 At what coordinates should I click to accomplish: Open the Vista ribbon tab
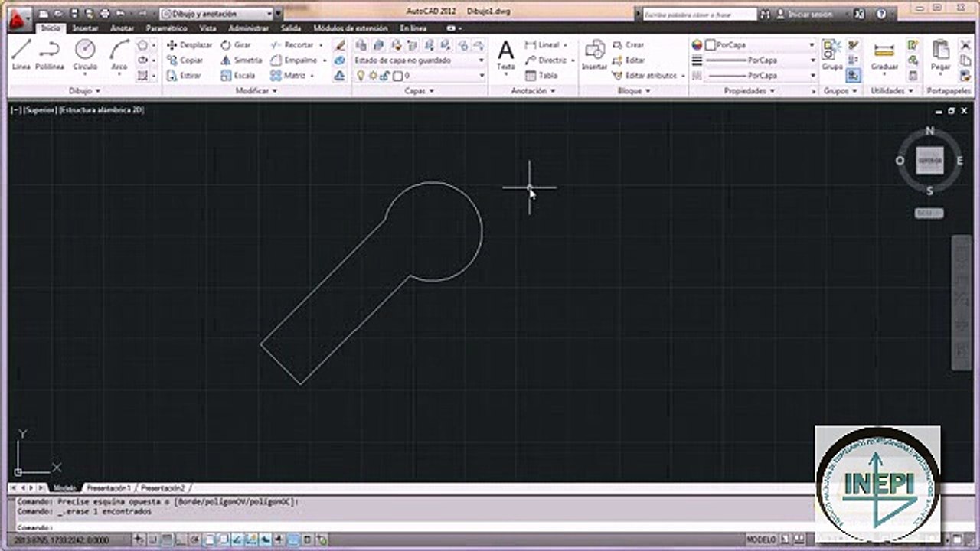tap(207, 28)
